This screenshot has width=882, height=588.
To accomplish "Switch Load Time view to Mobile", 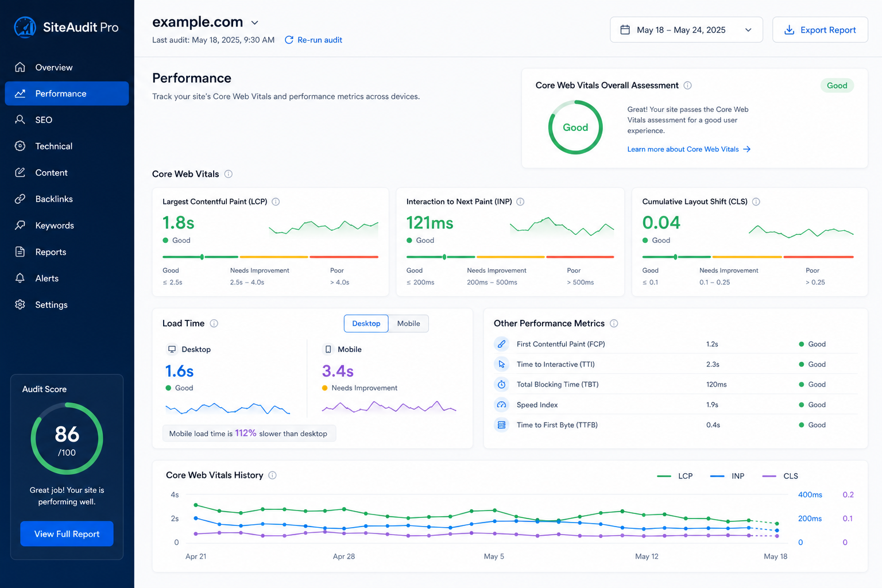I will [x=409, y=323].
